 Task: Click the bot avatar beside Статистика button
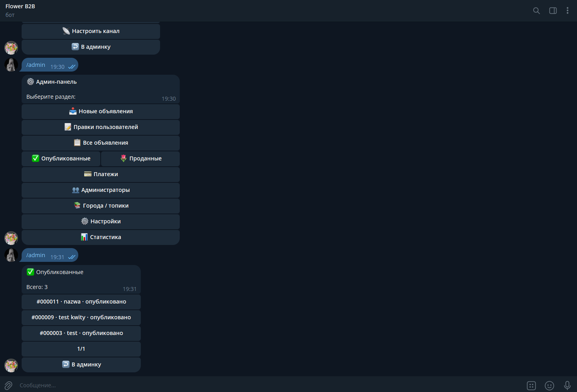[x=11, y=238]
